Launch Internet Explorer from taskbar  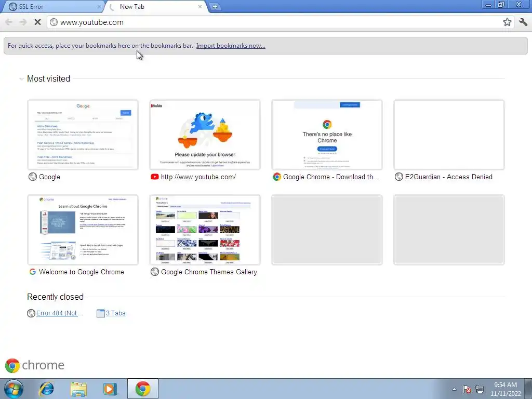tap(46, 389)
